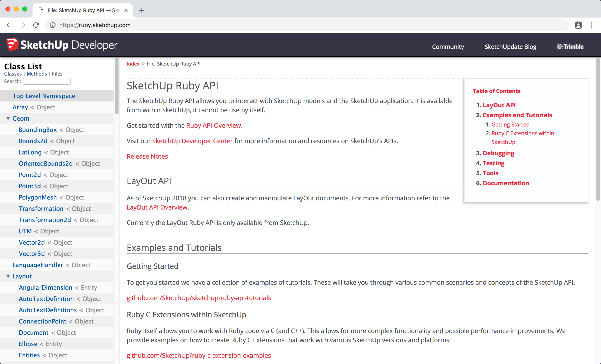Open the Vector2d class entry
The width and height of the screenshot is (601, 364).
coord(32,242)
